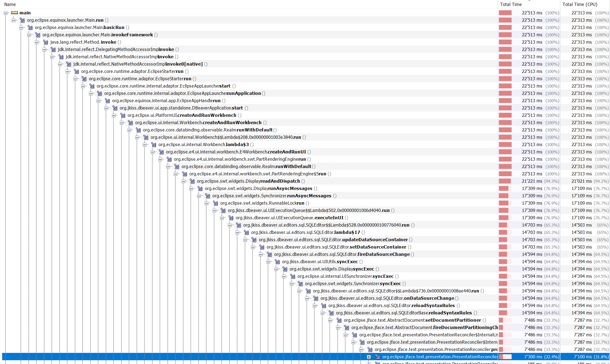The image size is (610, 364).
Task: Click the setDocumentPartitioner method icon
Action: pyautogui.click(x=339, y=320)
